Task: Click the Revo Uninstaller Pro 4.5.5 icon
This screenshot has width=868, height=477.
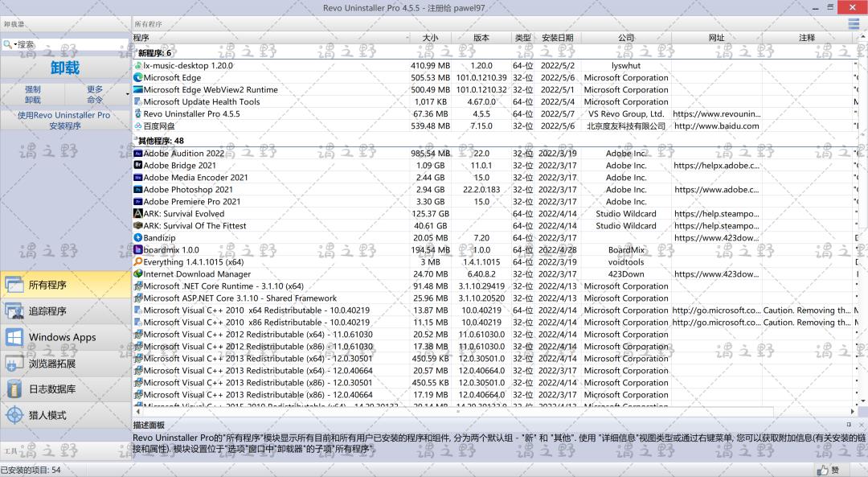Action: tap(138, 113)
